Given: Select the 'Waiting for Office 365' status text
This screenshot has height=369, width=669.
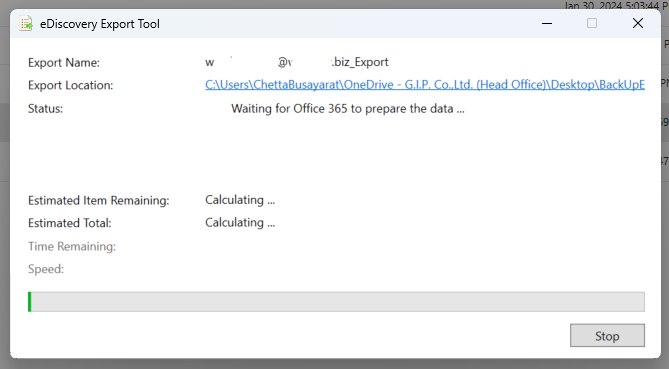Looking at the screenshot, I should coord(348,109).
